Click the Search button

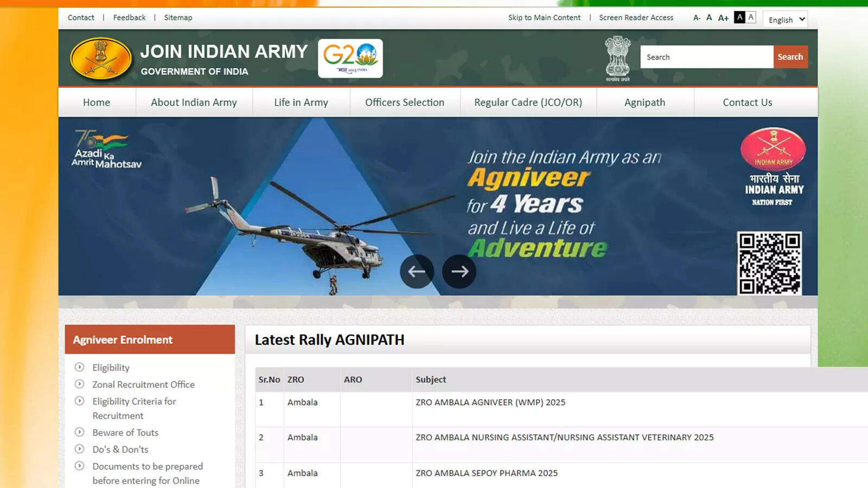click(790, 57)
